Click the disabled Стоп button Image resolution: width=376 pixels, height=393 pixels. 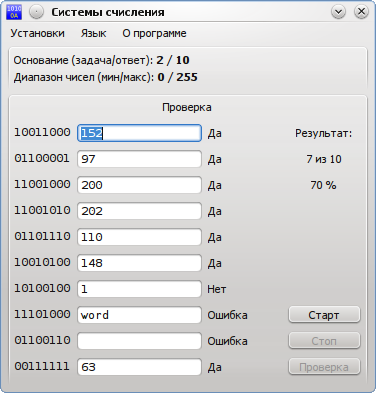pos(324,341)
